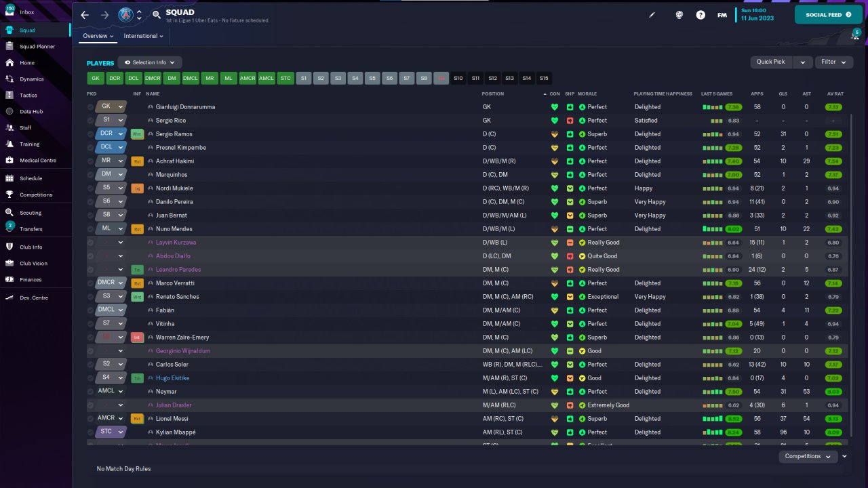Open the Social Feed
This screenshot has width=868, height=488.
[x=828, y=14]
